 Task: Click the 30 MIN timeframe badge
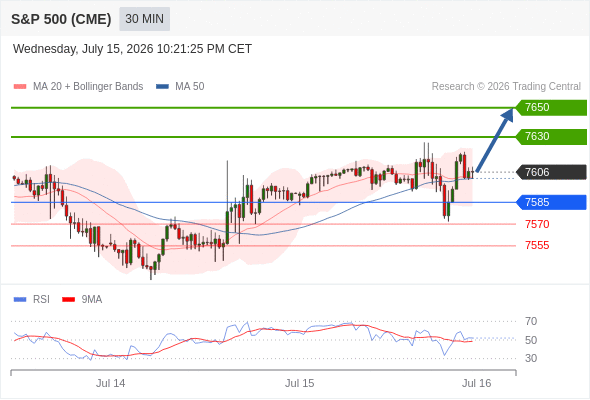tap(144, 19)
